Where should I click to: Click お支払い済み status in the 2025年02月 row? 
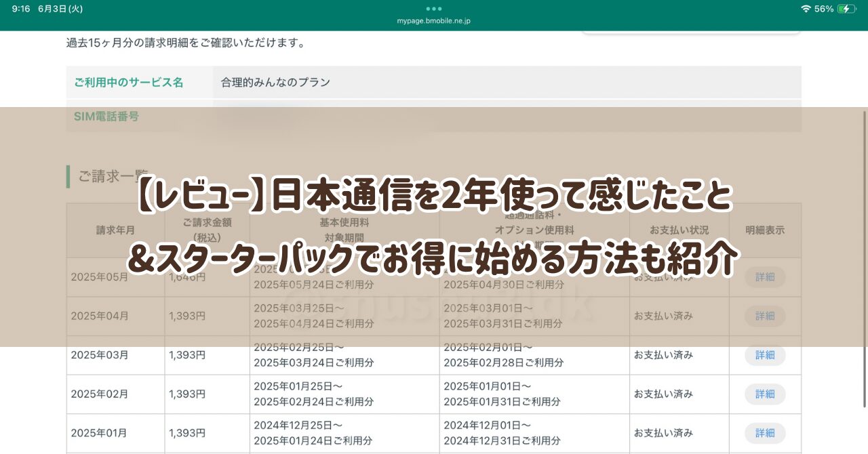pos(663,394)
